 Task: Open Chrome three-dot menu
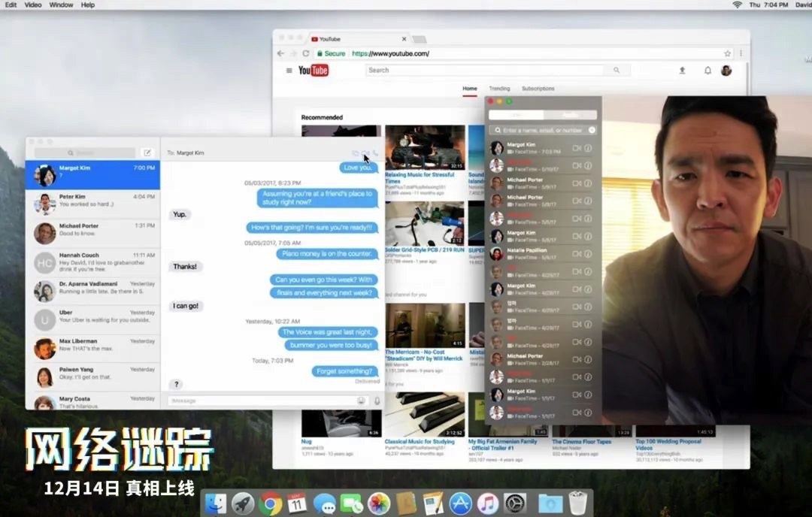[741, 53]
